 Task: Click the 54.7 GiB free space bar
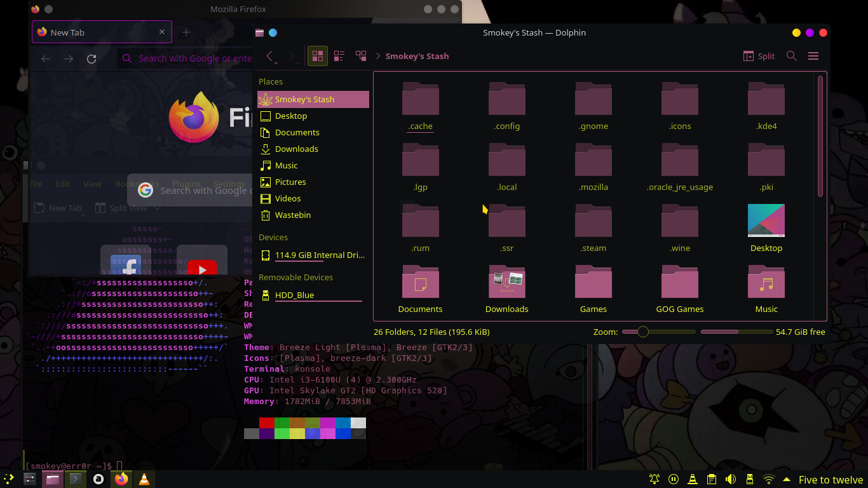[x=736, y=332]
